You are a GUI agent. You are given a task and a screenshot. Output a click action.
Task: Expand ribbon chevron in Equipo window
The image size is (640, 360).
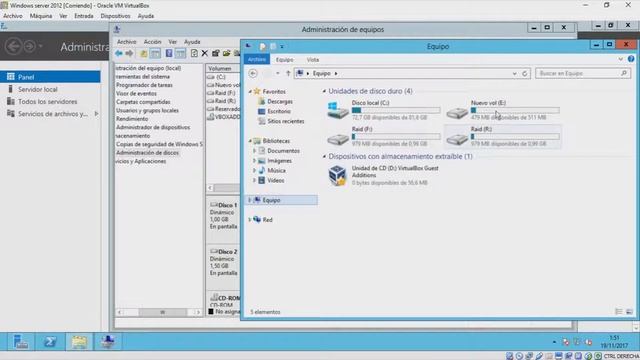(620, 59)
